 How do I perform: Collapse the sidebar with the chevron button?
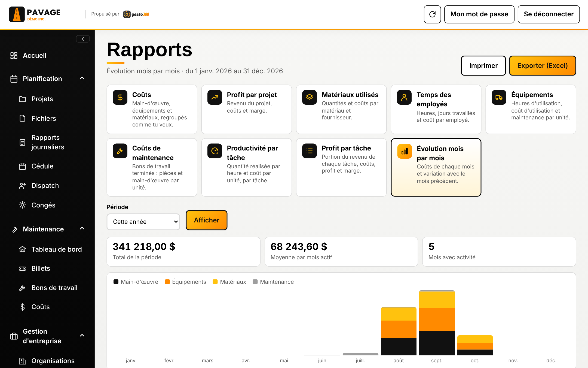(83, 39)
